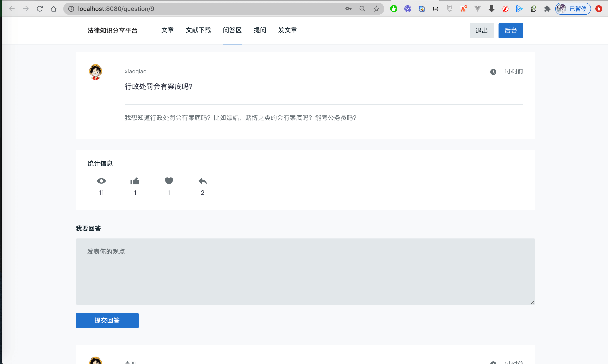Click the thumbs-up like icon
608x364 pixels.
click(x=135, y=181)
